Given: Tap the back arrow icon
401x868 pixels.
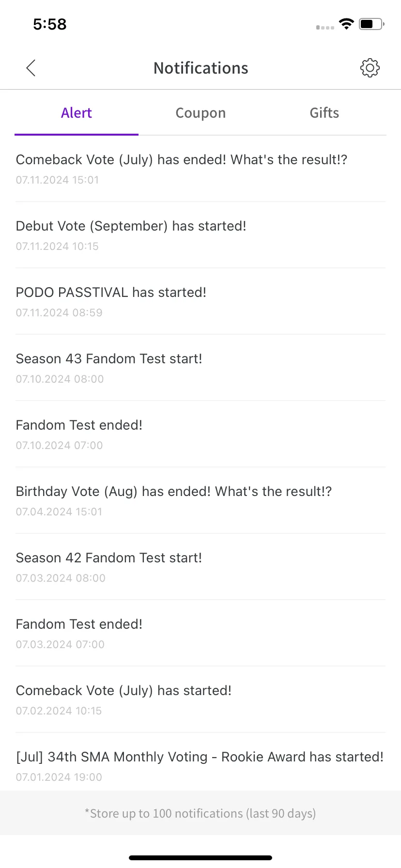Looking at the screenshot, I should coord(31,68).
